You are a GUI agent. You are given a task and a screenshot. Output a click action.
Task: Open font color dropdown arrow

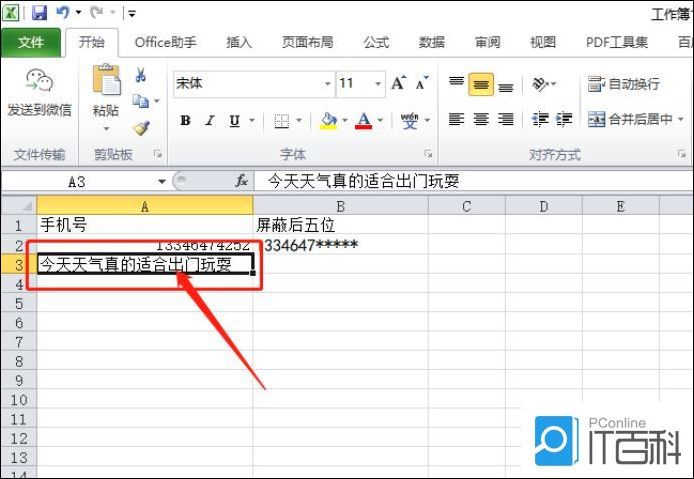pyautogui.click(x=380, y=120)
